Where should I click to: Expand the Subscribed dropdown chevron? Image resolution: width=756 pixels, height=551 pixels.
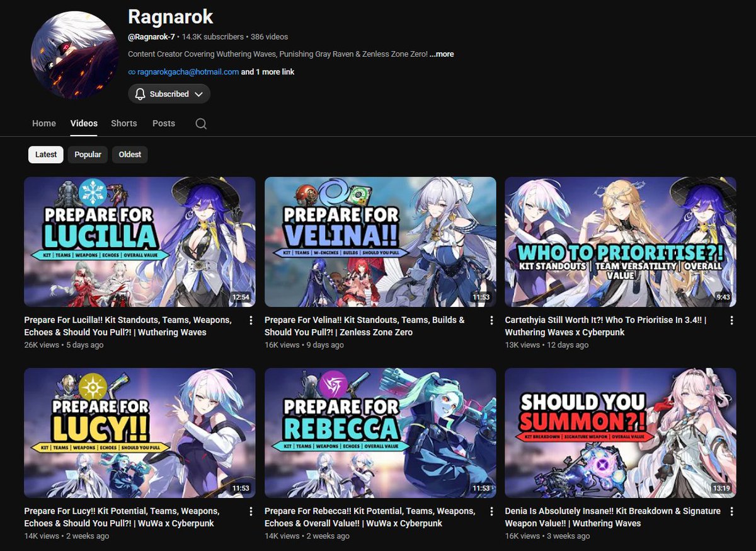(x=198, y=94)
